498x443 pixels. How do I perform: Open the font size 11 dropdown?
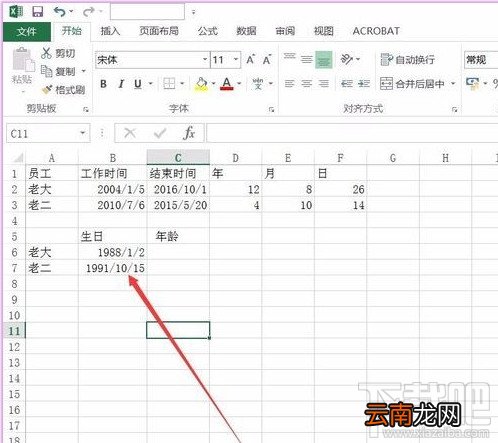236,60
